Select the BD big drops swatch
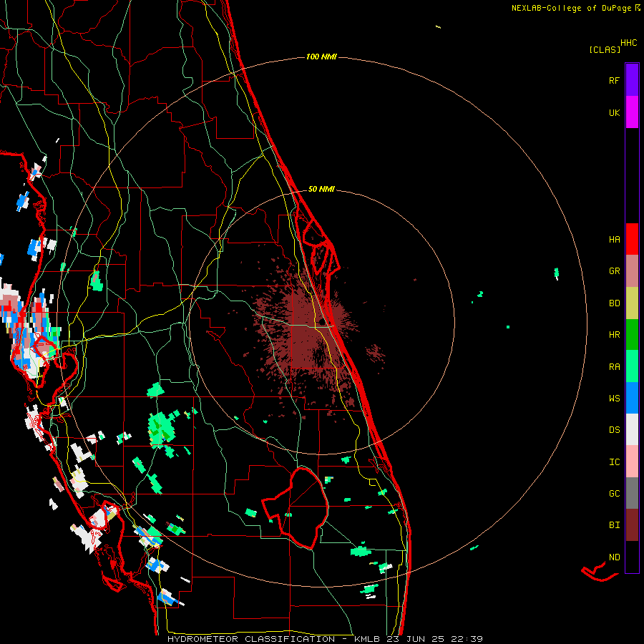This screenshot has height=644, width=644. point(632,303)
